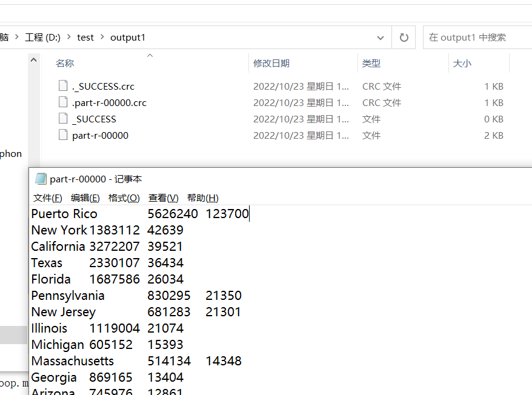
Task: Click value 123700 in Notepad
Action: pos(227,214)
